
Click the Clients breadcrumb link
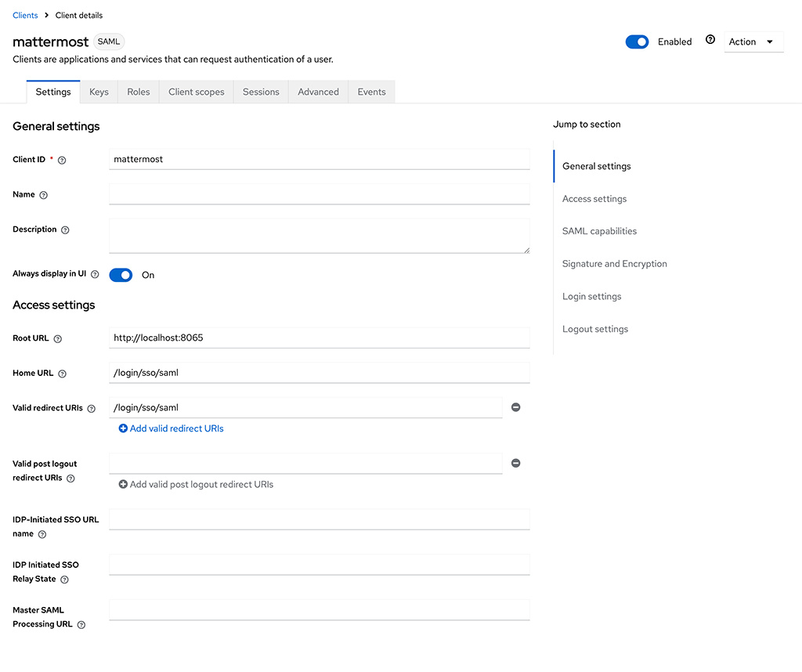25,15
